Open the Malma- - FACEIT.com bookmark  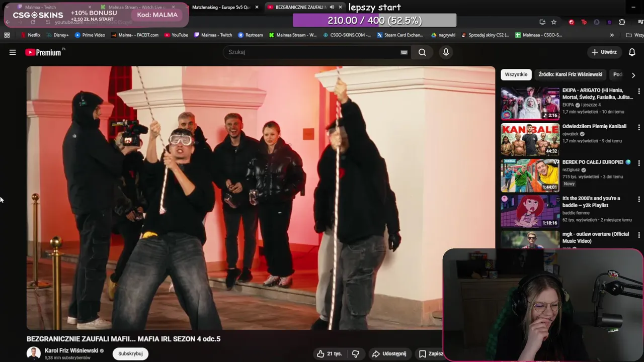point(135,35)
